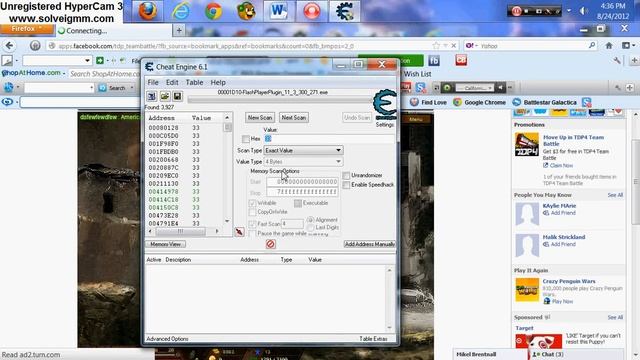Click Add Address Manually button

[369, 244]
